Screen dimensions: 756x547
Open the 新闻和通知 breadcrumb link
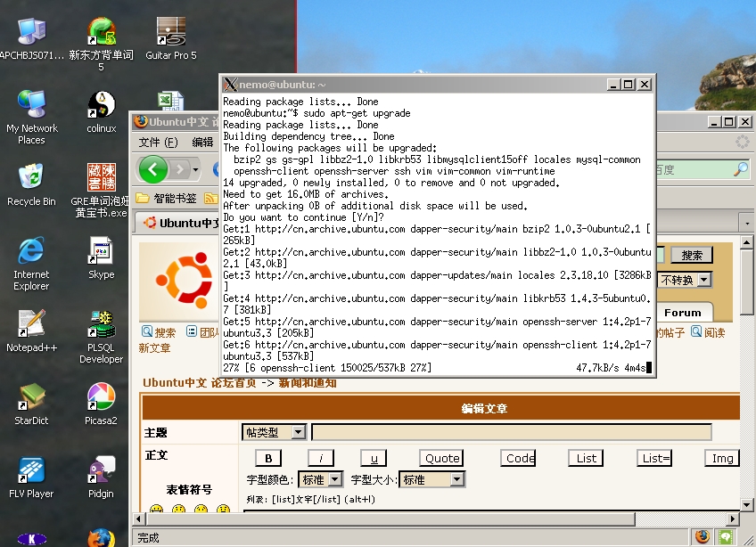click(308, 383)
